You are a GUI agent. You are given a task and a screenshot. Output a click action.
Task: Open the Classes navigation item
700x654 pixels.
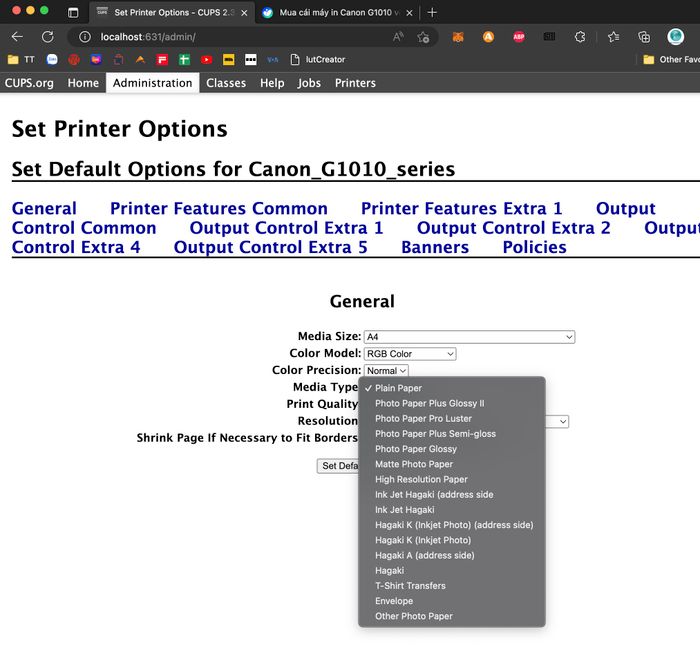pyautogui.click(x=226, y=83)
